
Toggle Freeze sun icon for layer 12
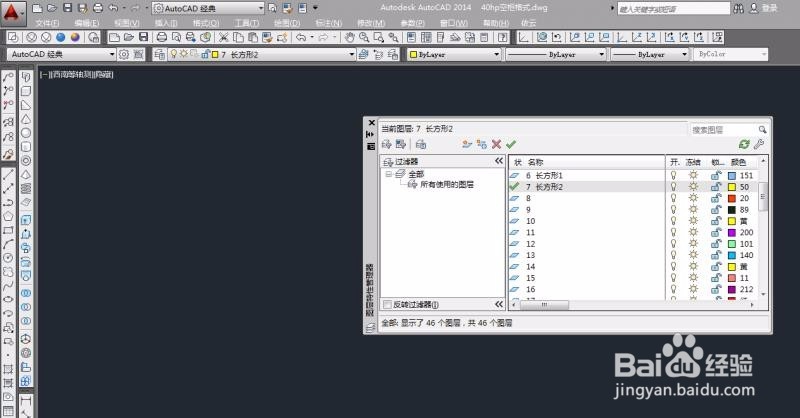click(x=693, y=243)
